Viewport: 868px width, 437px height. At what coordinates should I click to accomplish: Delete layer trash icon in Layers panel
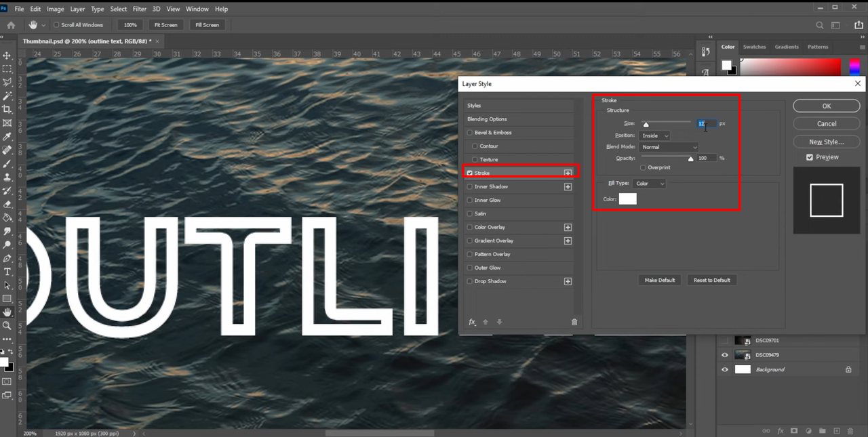(850, 431)
